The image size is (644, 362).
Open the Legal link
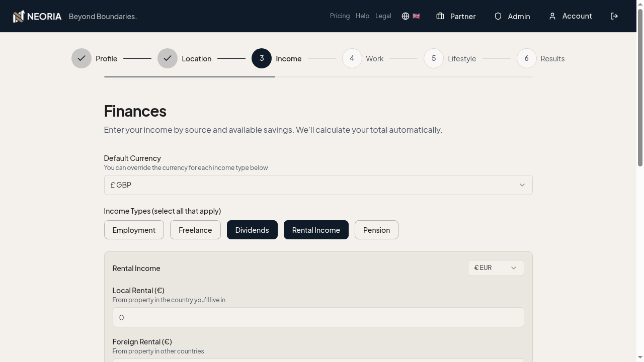click(x=383, y=16)
